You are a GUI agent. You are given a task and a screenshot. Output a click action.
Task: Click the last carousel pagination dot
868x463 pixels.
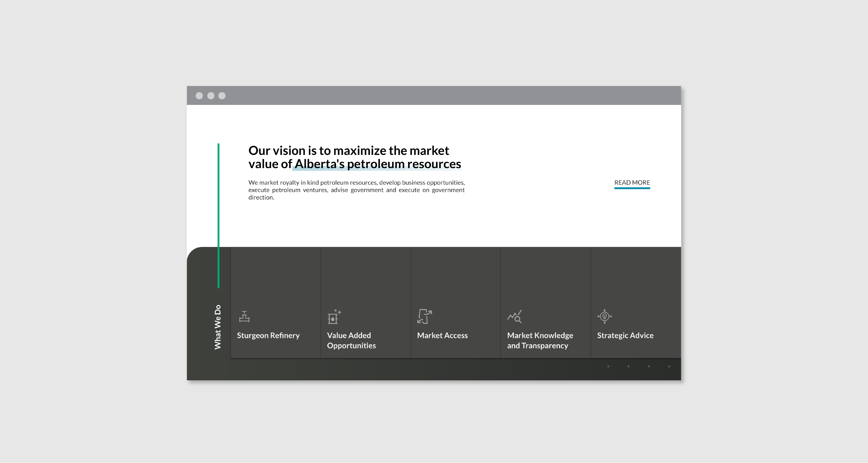click(669, 366)
